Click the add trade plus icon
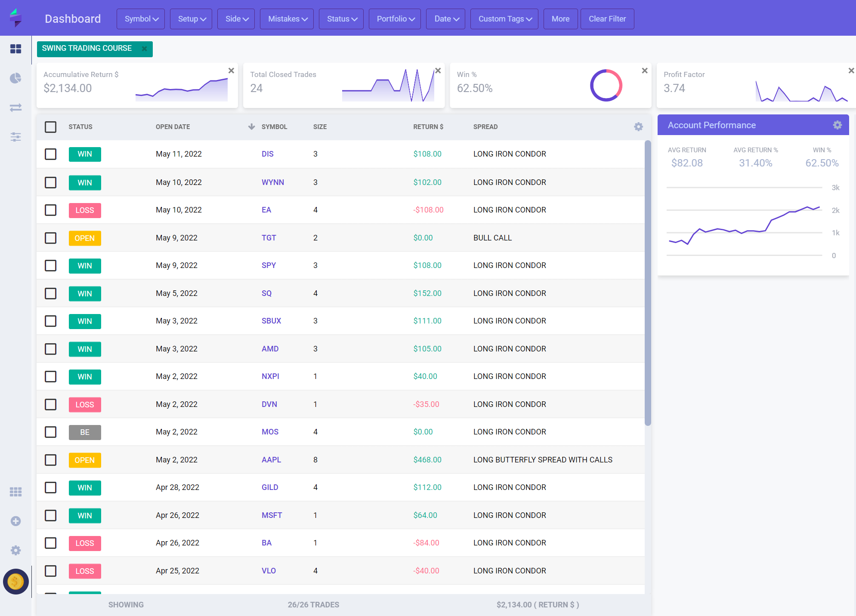Screen dimensions: 856x616 (15, 521)
